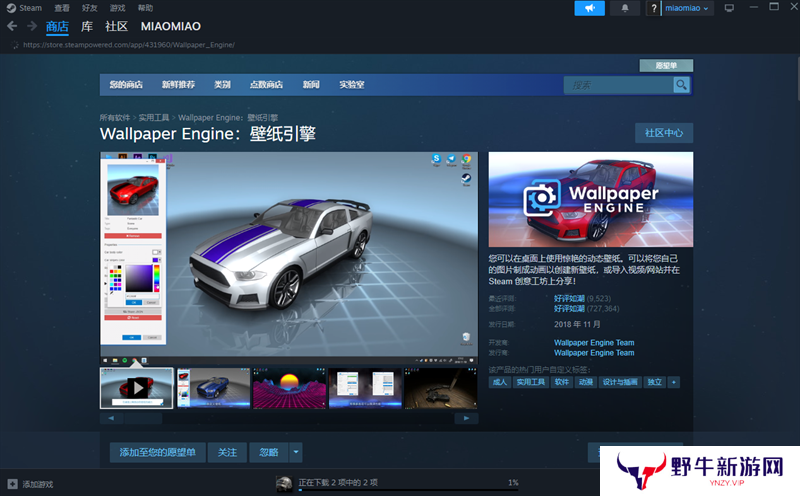The height and width of the screenshot is (496, 800).
Task: Go forward with the right arrow icon
Action: coord(32,26)
